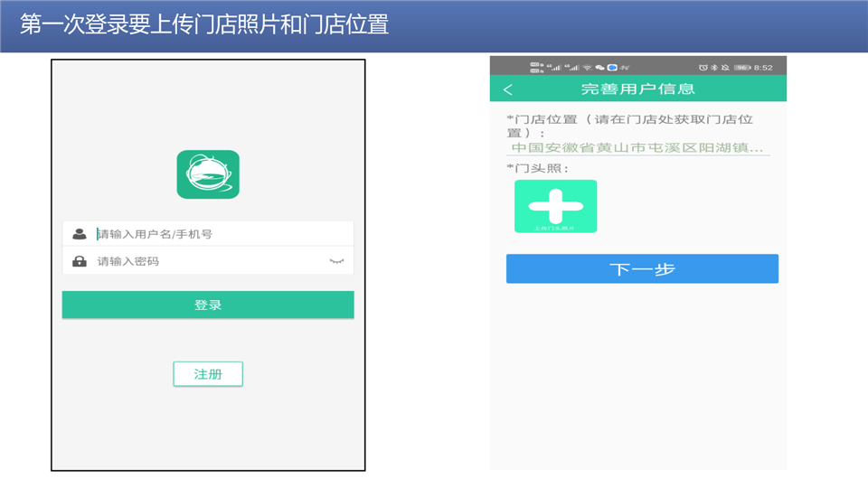This screenshot has width=868, height=488.
Task: Tap the muted bell status icon
Action: click(724, 68)
